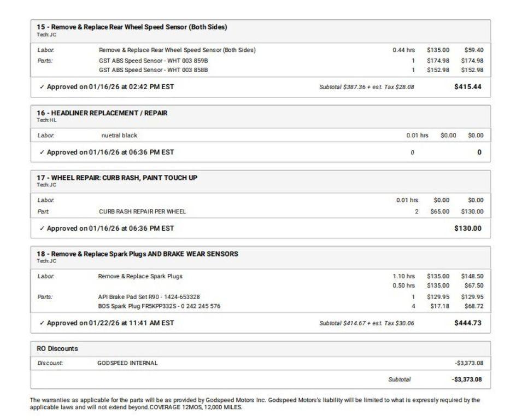Viewport: 522px width, 420px height.
Task: Click the API Brake Pad Set R90 part
Action: pyautogui.click(x=149, y=297)
